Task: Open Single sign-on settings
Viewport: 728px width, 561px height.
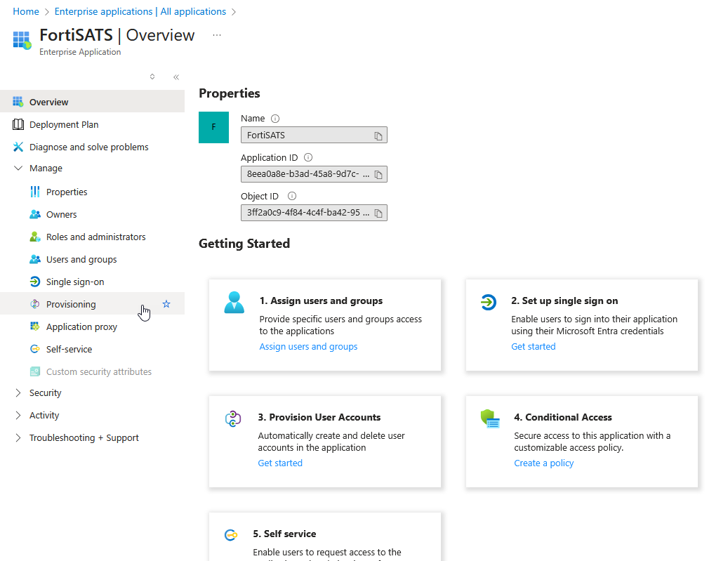Action: click(x=93, y=282)
